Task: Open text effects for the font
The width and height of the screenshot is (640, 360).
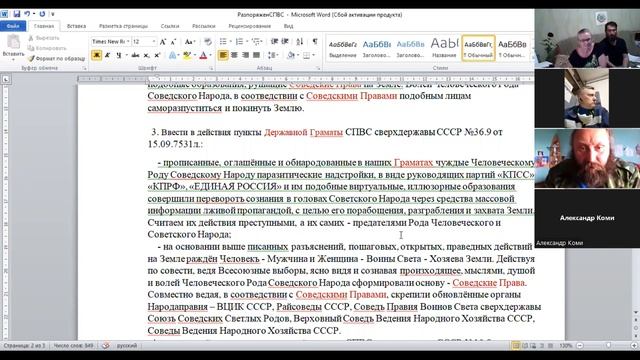Action: point(174,55)
